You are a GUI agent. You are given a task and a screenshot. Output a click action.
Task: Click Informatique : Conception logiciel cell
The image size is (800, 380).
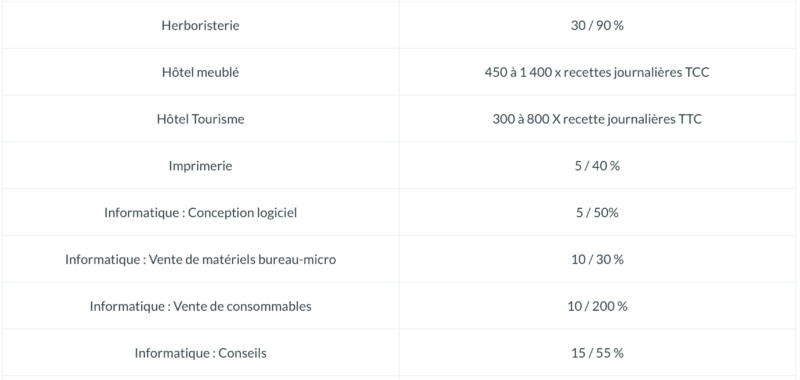click(x=201, y=213)
